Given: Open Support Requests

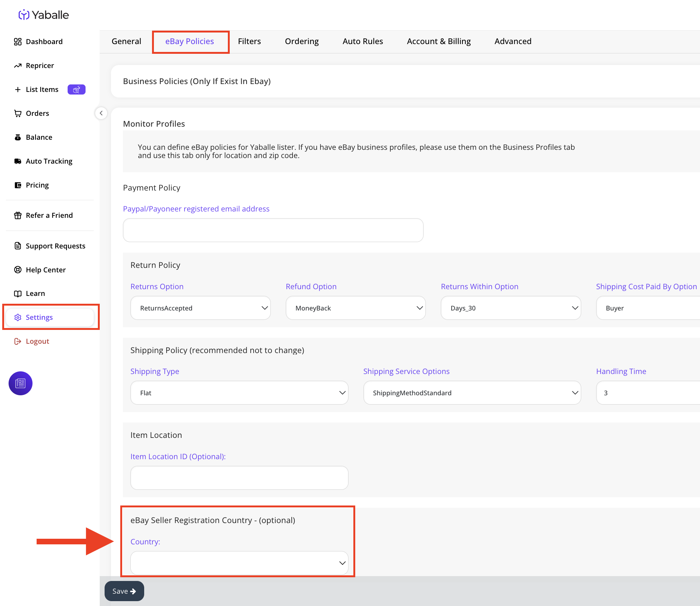Looking at the screenshot, I should [x=56, y=246].
